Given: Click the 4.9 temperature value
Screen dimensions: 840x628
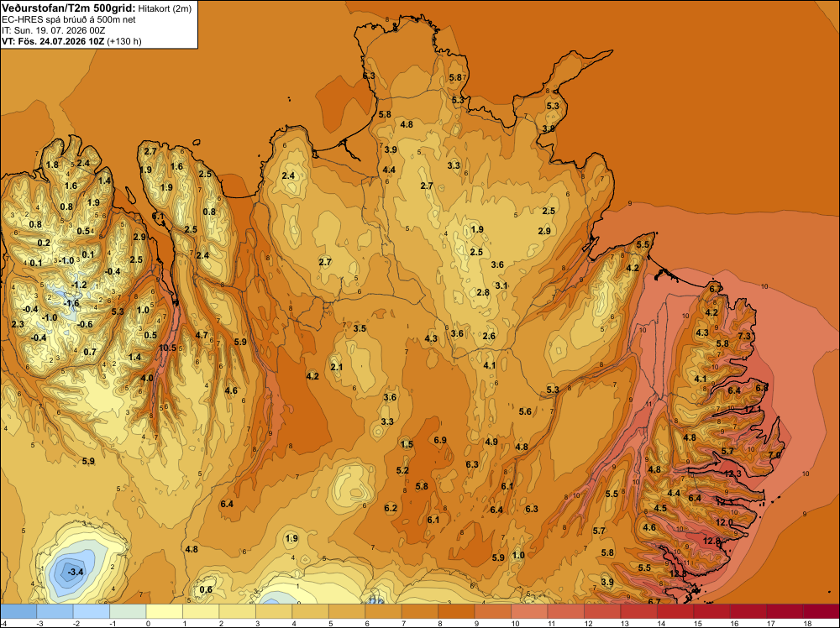Looking at the screenshot, I should tap(491, 442).
